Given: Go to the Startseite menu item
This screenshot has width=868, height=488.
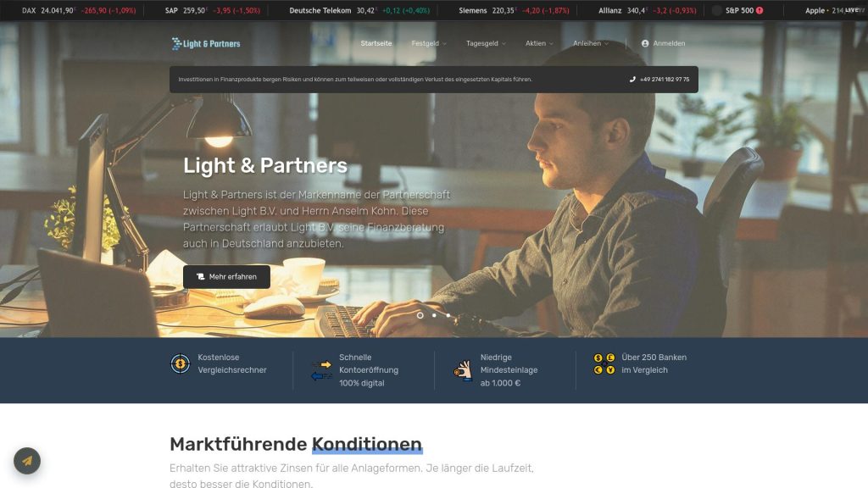Looking at the screenshot, I should pos(376,43).
